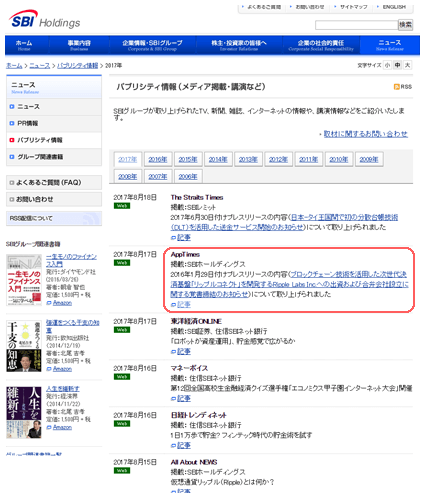Open 記事 link under マネーボイス
This screenshot has width=425, height=498.
coord(183,398)
